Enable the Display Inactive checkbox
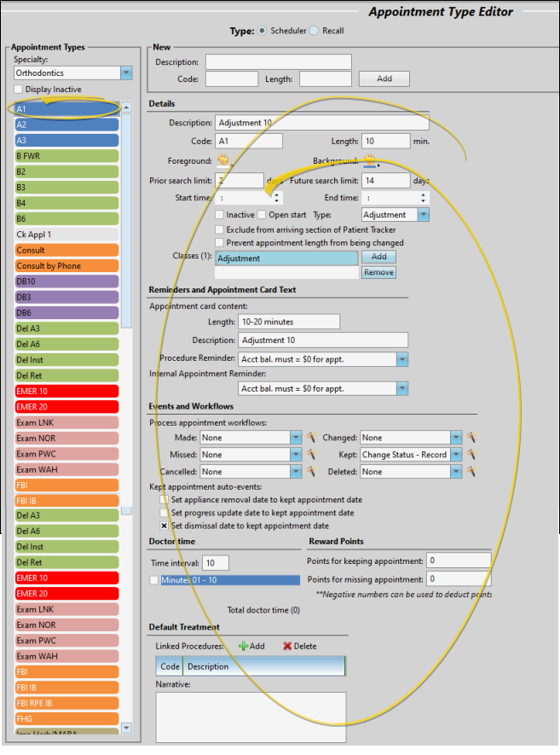The width and height of the screenshot is (560, 755). click(x=19, y=90)
